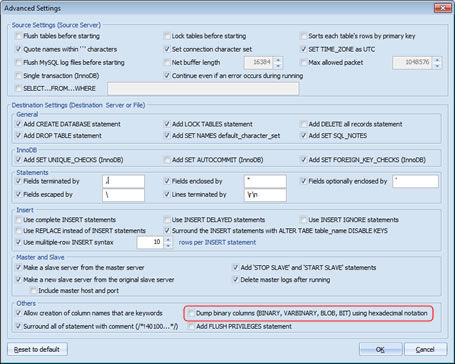Decrease rows per INSERT statement
455x364 pixels.
168,245
